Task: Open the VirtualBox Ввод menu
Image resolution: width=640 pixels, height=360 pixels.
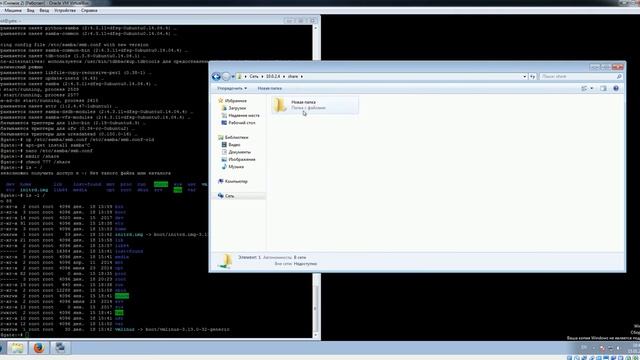Action: click(44, 10)
